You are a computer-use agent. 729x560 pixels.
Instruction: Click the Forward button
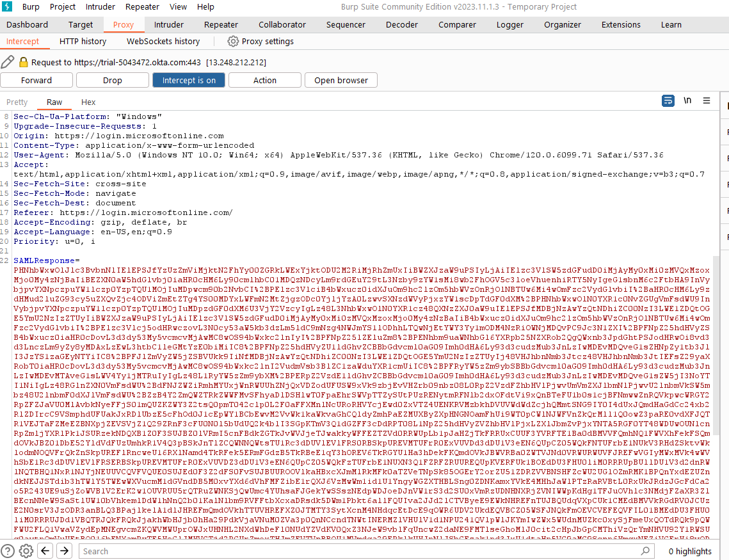click(x=36, y=79)
